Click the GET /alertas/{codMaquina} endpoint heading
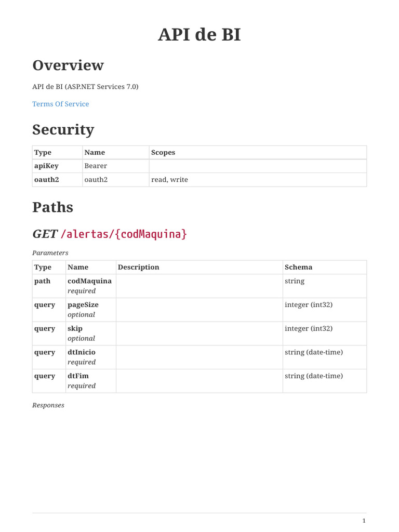399x532 pixels. pos(109,234)
